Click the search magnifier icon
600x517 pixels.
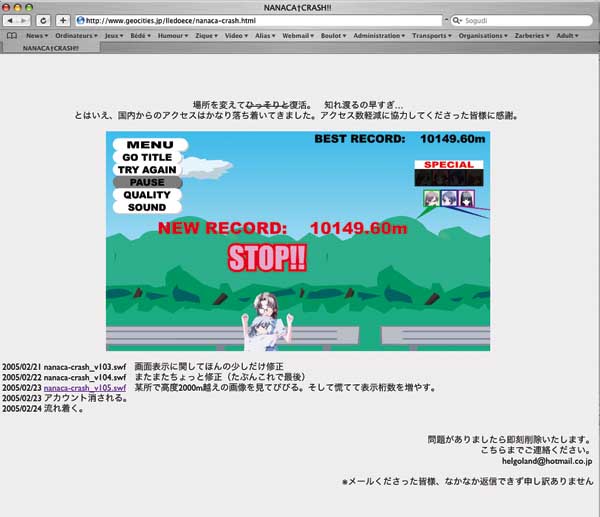[x=456, y=21]
